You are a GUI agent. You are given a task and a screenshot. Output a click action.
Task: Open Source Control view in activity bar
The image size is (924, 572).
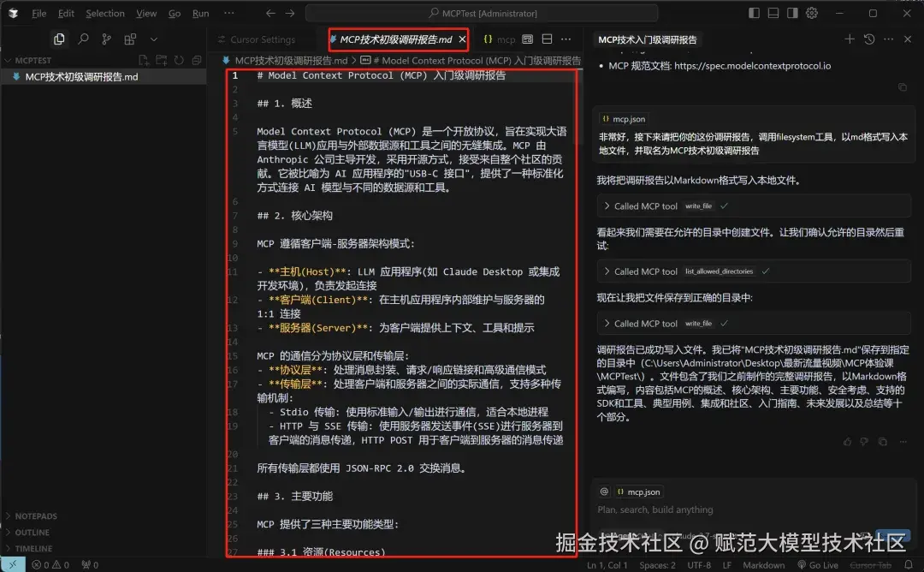click(x=107, y=39)
